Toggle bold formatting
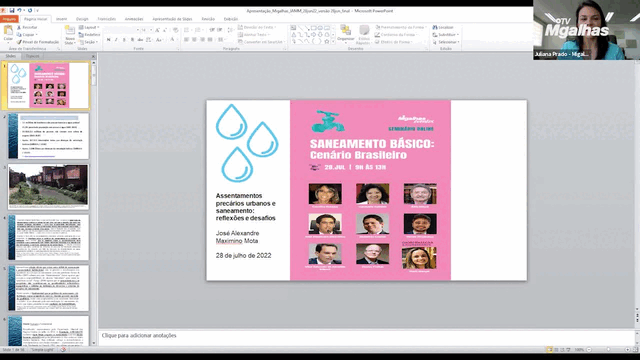Image resolution: width=640 pixels, height=360 pixels. click(108, 40)
